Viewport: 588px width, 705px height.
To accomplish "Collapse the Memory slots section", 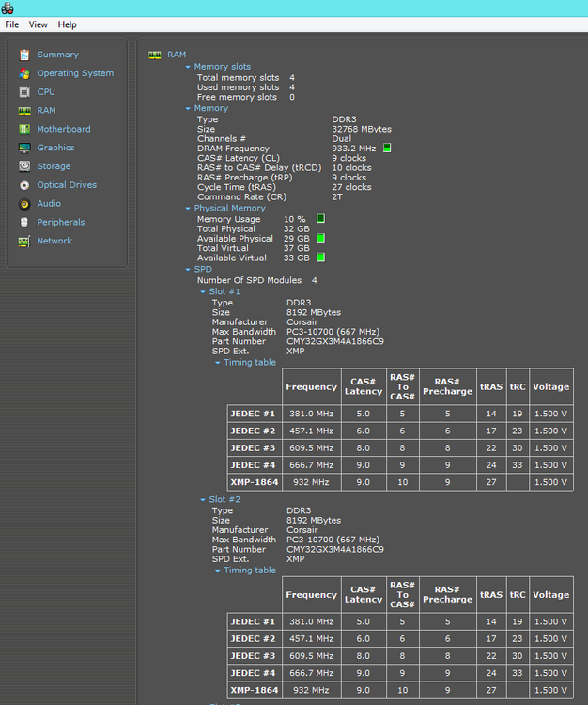I will pyautogui.click(x=188, y=67).
